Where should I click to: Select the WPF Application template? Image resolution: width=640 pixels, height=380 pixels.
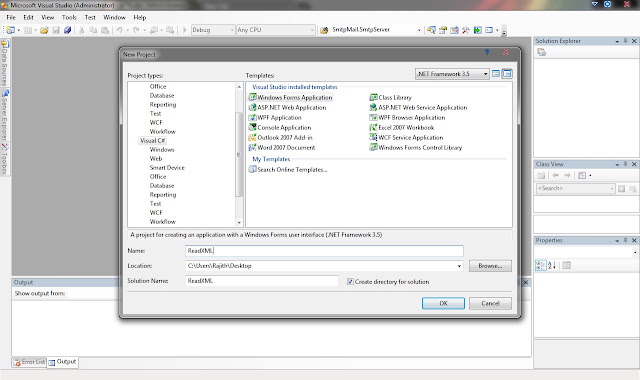(275, 117)
